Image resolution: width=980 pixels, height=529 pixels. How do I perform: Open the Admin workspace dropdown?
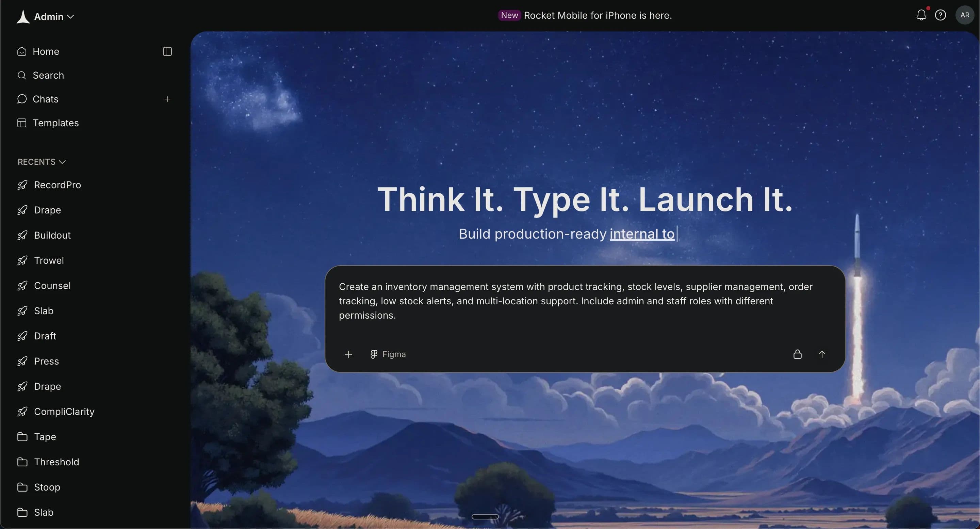pos(54,17)
